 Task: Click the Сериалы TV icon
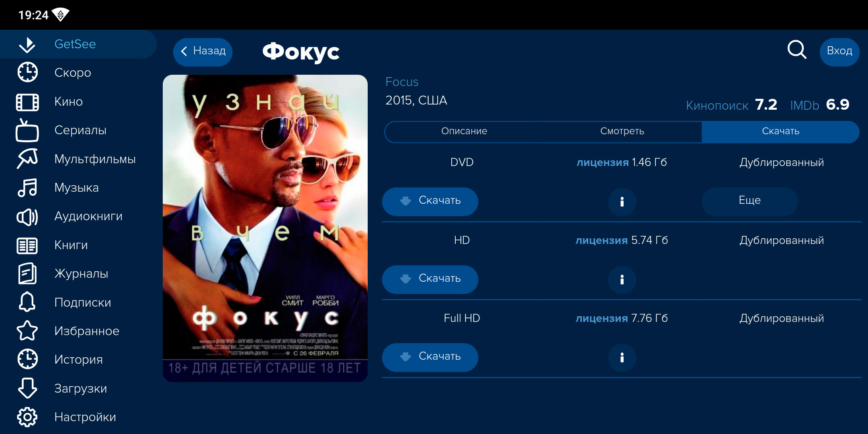(27, 130)
